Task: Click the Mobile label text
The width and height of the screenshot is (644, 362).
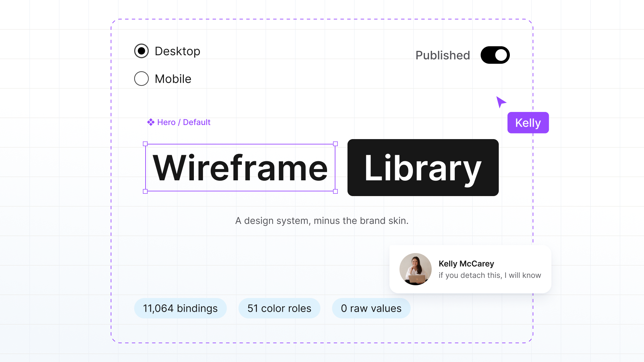Action: tap(173, 79)
